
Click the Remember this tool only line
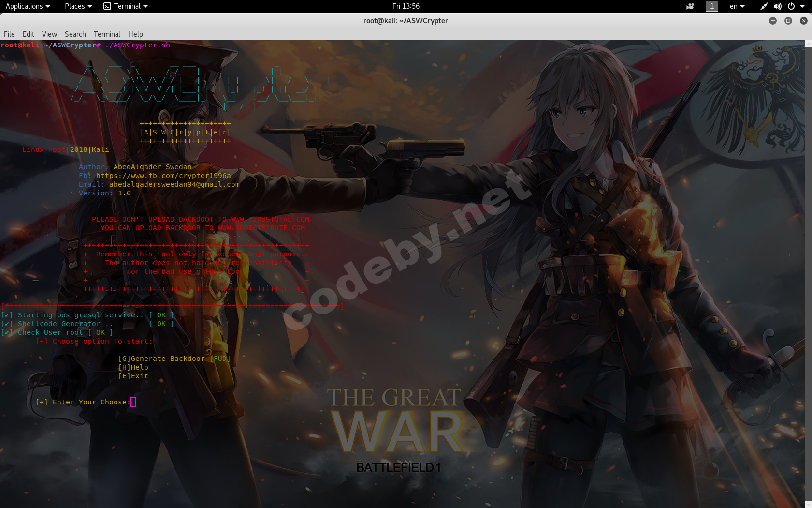pos(196,254)
